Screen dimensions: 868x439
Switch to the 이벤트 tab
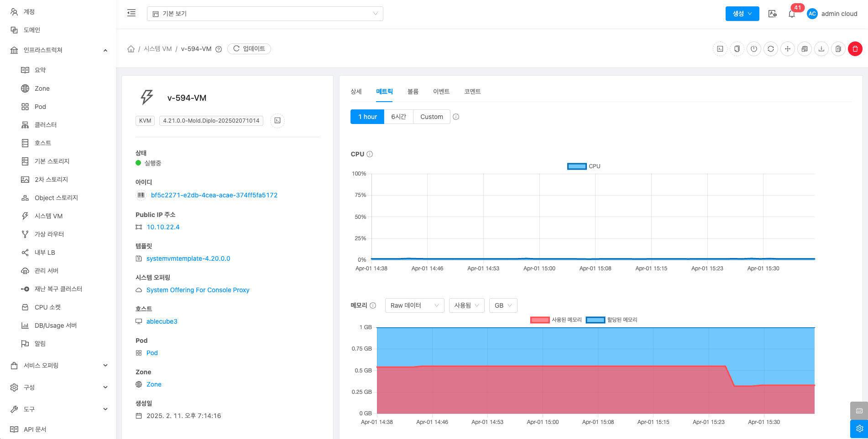(441, 92)
